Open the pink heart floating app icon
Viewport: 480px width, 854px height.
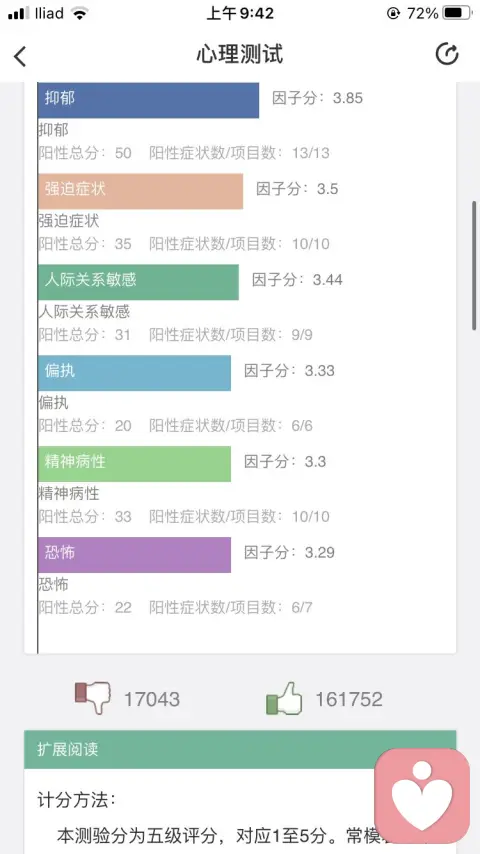point(422,796)
